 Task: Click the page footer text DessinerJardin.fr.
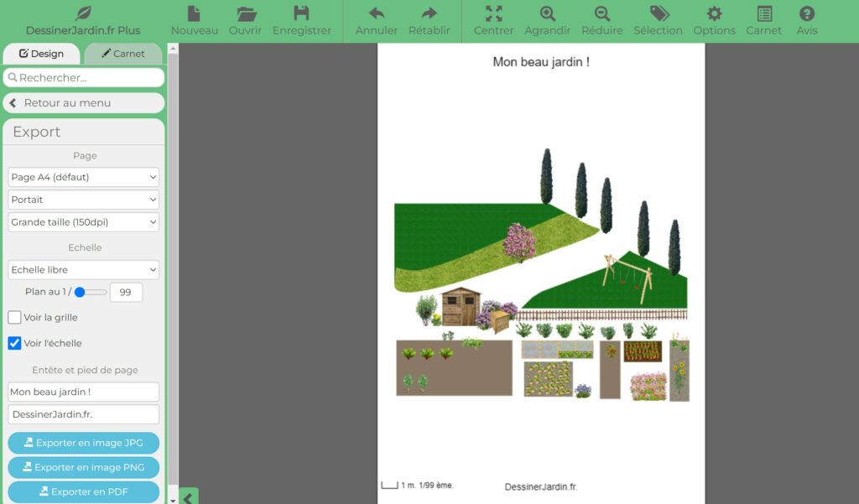(541, 486)
